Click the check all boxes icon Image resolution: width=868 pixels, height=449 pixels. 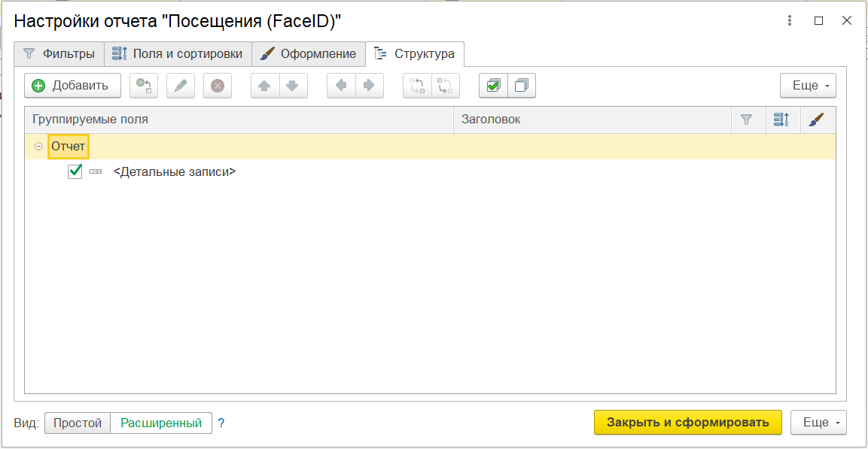coord(493,86)
